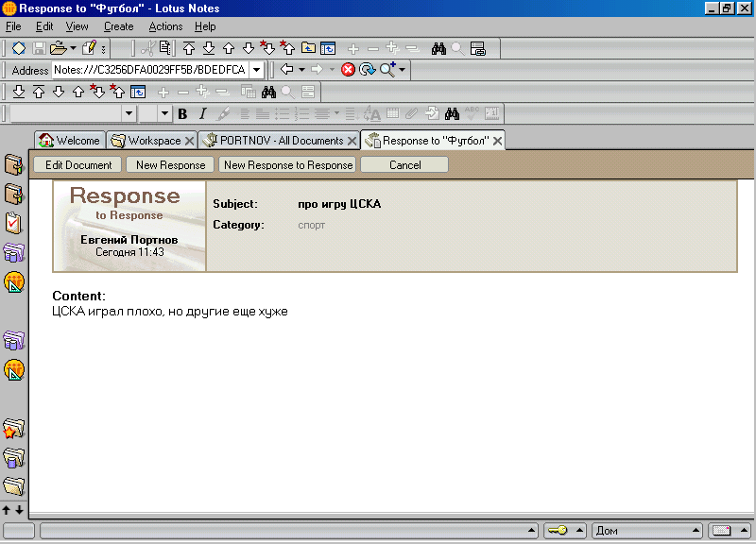756x544 pixels.
Task: Toggle Bold formatting
Action: pos(182,113)
